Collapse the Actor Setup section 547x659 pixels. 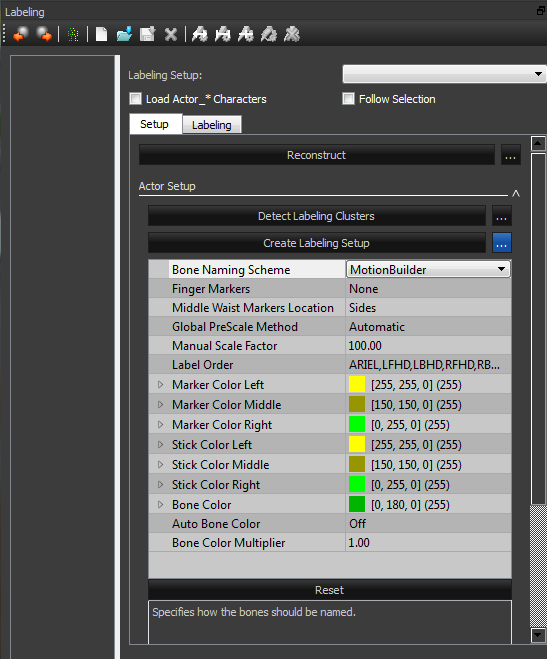(x=516, y=193)
